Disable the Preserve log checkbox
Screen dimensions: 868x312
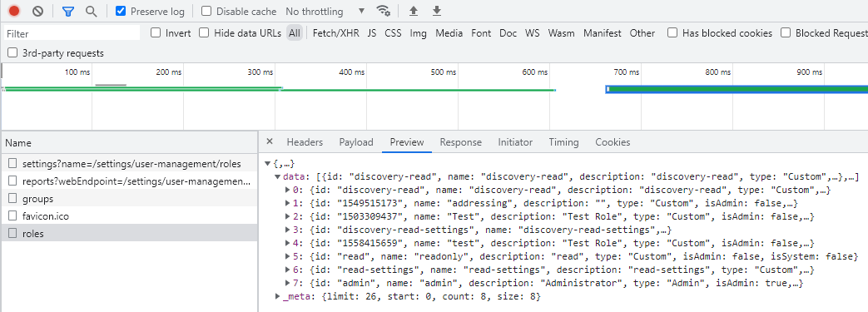pyautogui.click(x=121, y=11)
